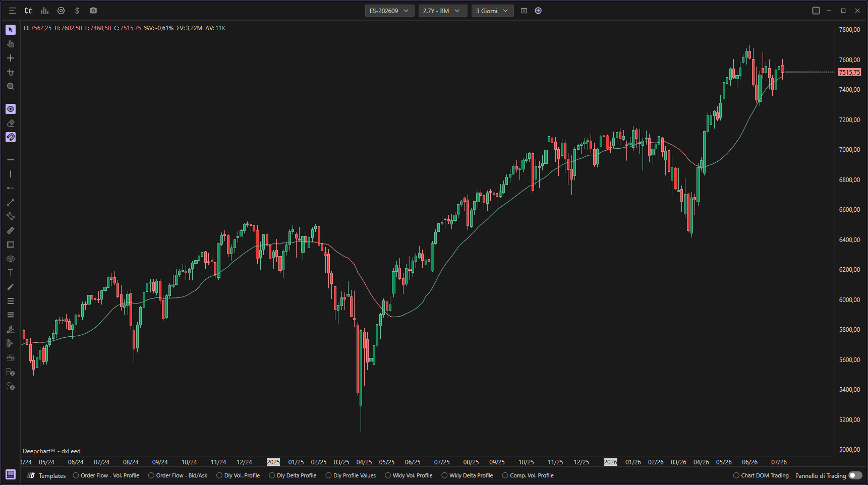The width and height of the screenshot is (868, 485).
Task: Select Comp. Vol. Profile template
Action: (528, 475)
